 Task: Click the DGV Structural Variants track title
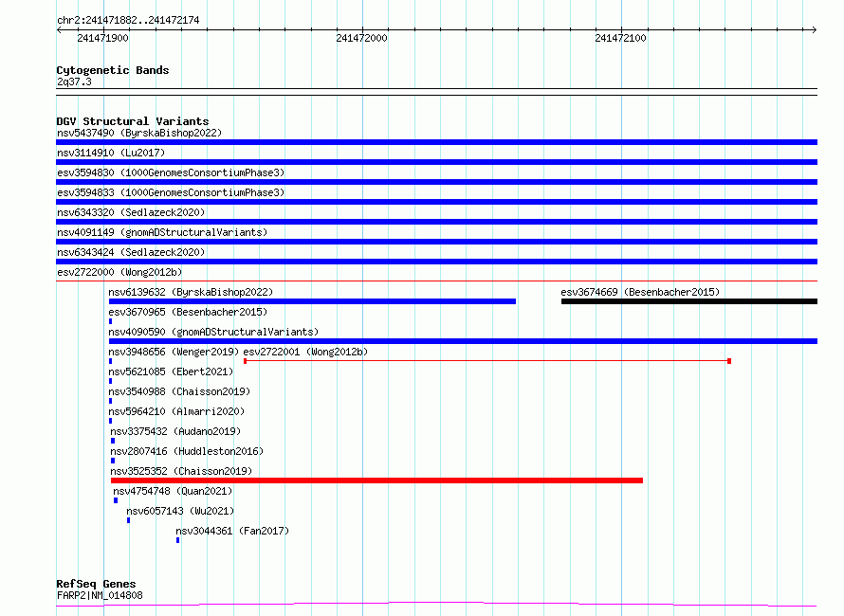[x=132, y=121]
